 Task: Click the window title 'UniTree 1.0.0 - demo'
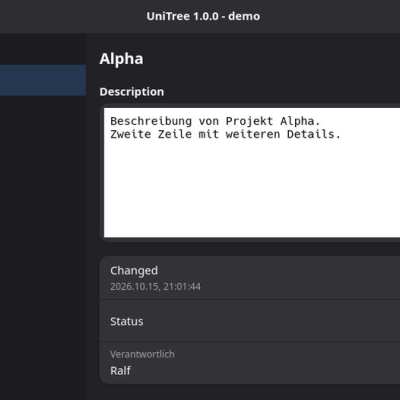203,16
